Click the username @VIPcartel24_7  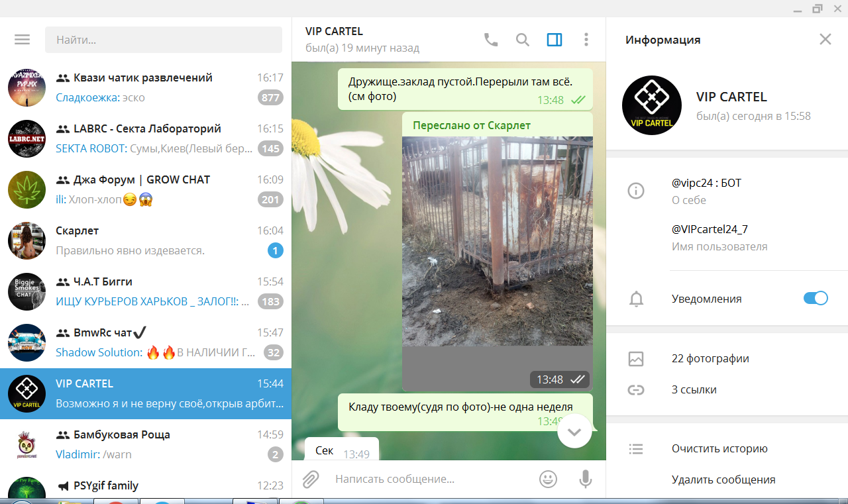point(710,229)
